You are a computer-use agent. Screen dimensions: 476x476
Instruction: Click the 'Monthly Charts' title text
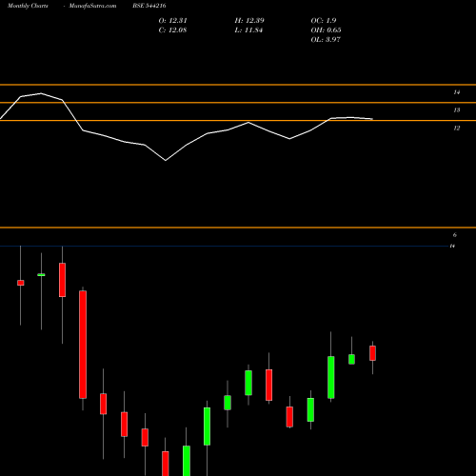(x=28, y=6)
